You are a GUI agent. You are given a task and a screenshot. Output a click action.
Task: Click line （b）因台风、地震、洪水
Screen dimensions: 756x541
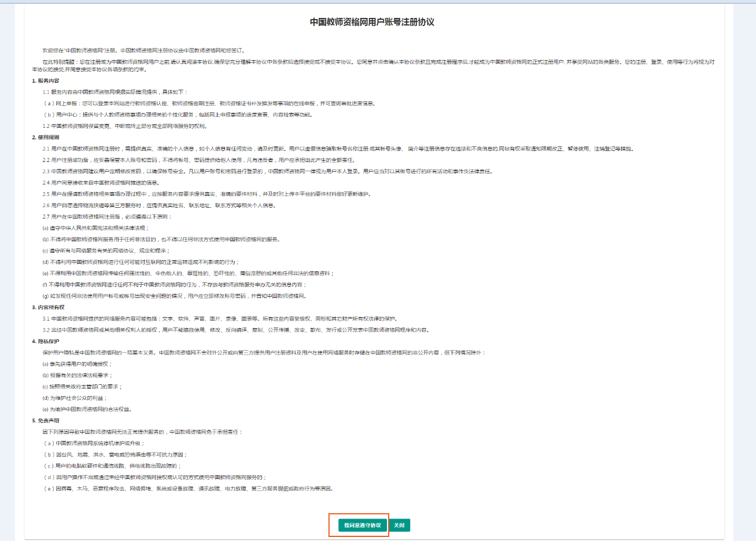pyautogui.click(x=115, y=455)
